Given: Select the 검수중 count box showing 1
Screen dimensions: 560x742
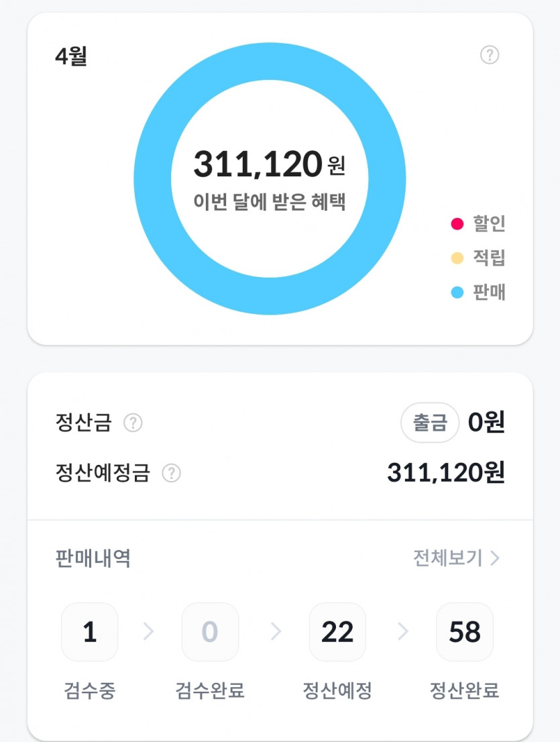Looking at the screenshot, I should [90, 632].
